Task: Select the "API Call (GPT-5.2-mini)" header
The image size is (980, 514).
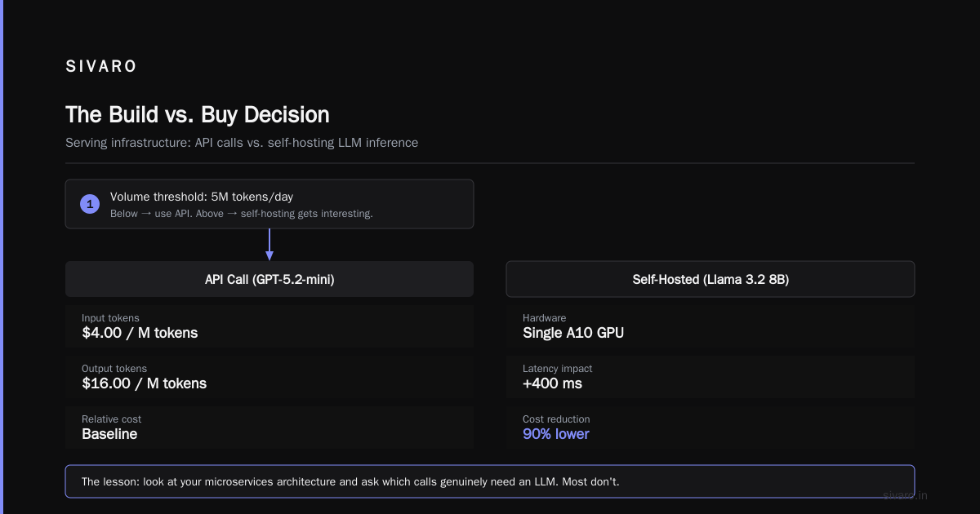Action: tap(269, 279)
